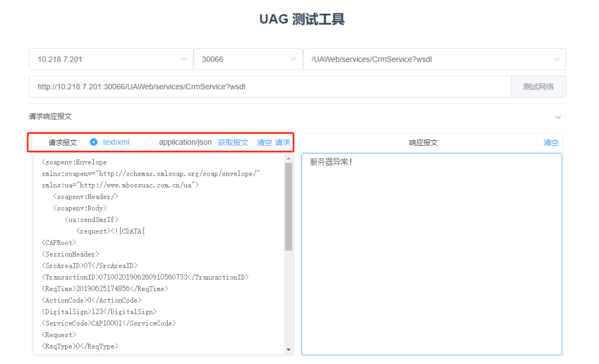Click the ReqTime 20190625174856 line
The height and width of the screenshot is (364, 599).
click(105, 288)
